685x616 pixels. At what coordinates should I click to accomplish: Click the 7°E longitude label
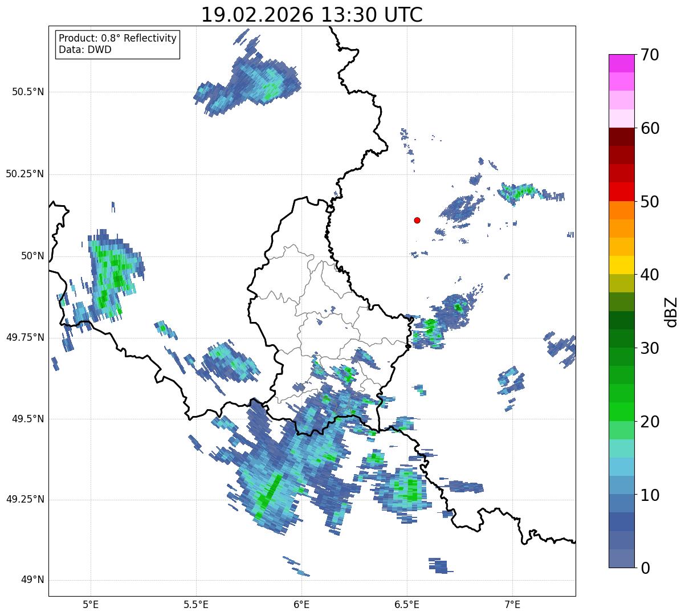(x=512, y=604)
